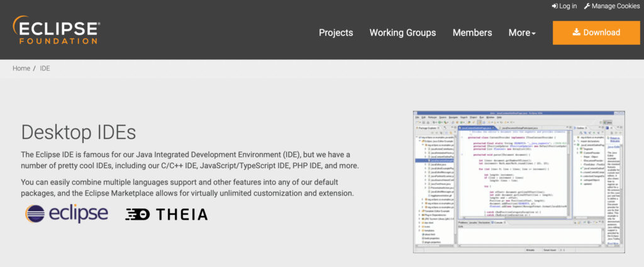This screenshot has width=644, height=267.
Task: Open the Projects menu item
Action: tap(336, 33)
